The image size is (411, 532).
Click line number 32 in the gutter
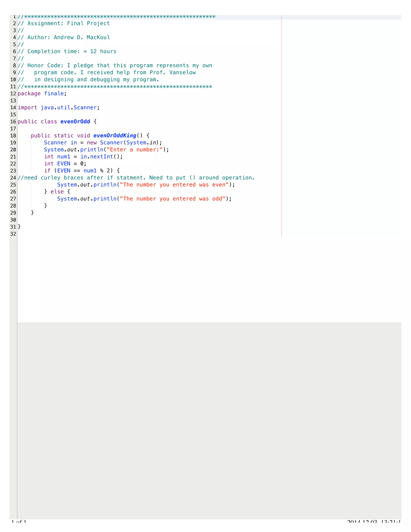(13, 234)
